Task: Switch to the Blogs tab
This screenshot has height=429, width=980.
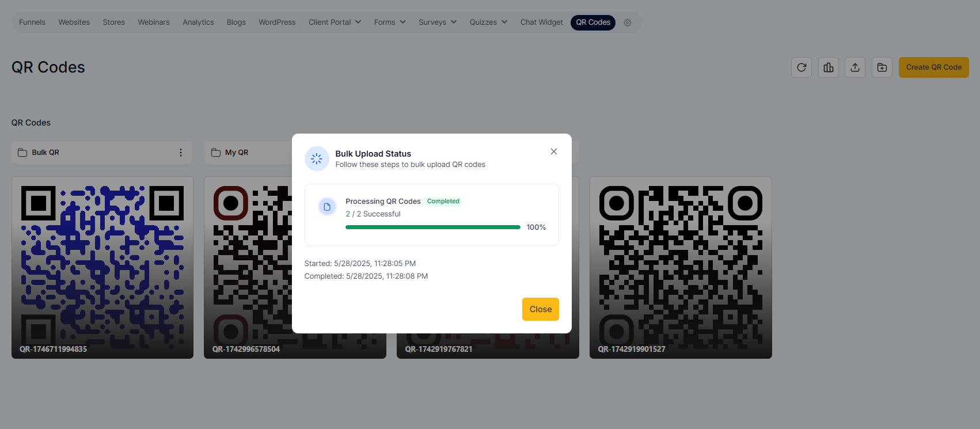Action: (x=236, y=22)
